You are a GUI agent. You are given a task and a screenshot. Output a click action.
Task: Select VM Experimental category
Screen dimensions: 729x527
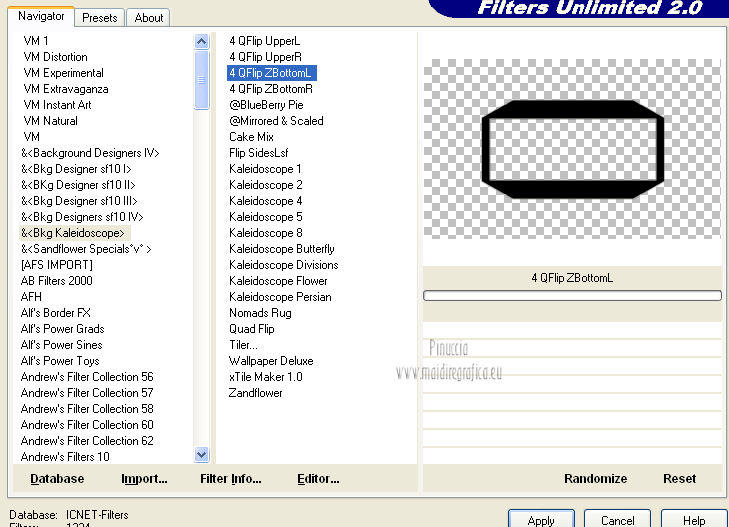coord(63,73)
